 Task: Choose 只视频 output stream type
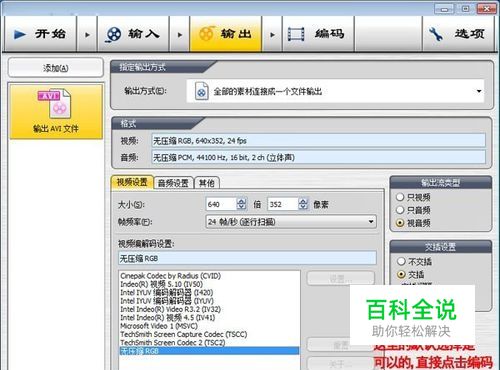(x=413, y=197)
